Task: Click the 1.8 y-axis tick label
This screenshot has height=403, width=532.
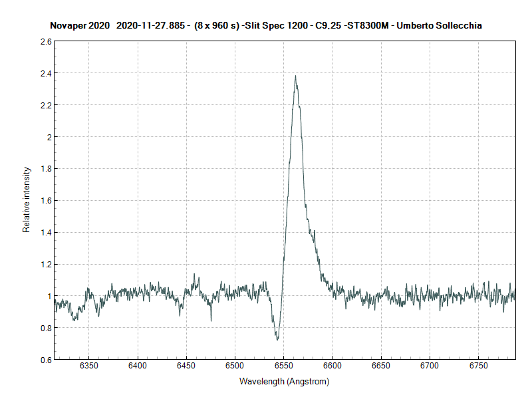Action: [x=46, y=169]
